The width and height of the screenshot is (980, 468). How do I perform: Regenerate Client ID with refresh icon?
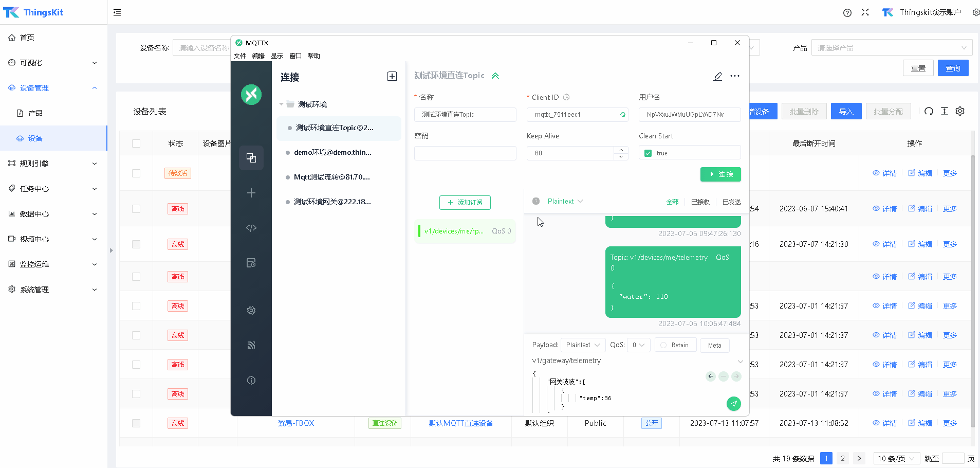click(x=623, y=115)
